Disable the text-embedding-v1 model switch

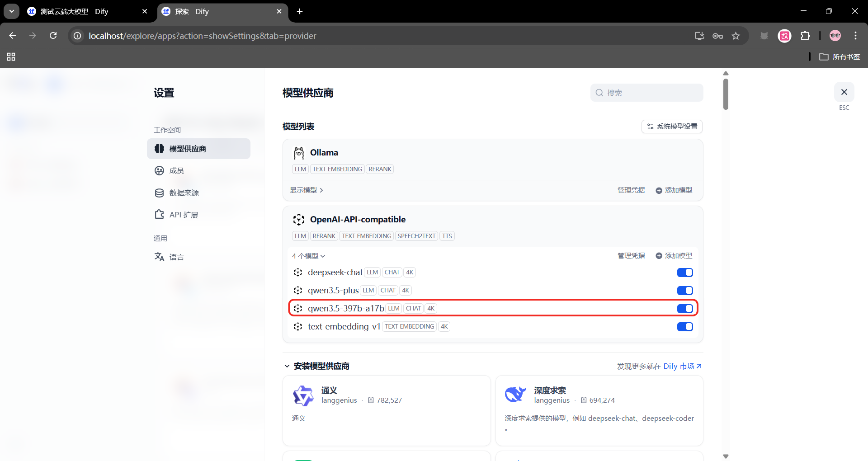(685, 327)
